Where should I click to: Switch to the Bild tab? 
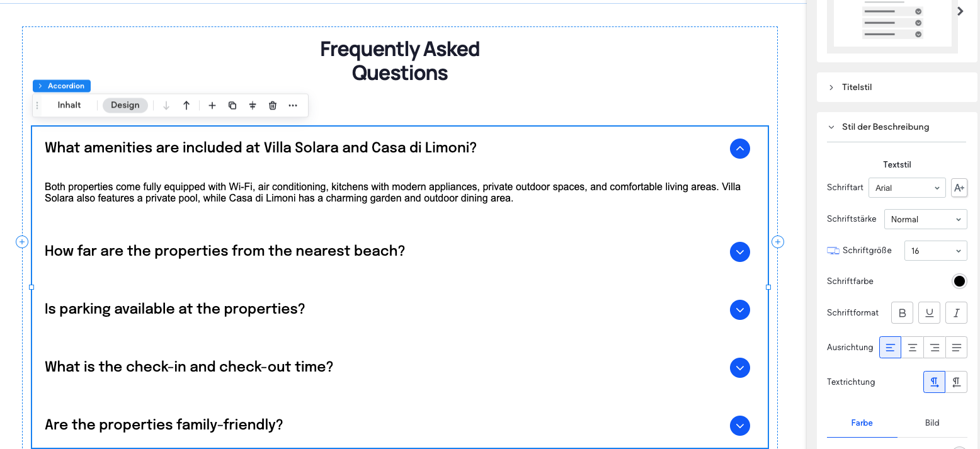tap(932, 423)
